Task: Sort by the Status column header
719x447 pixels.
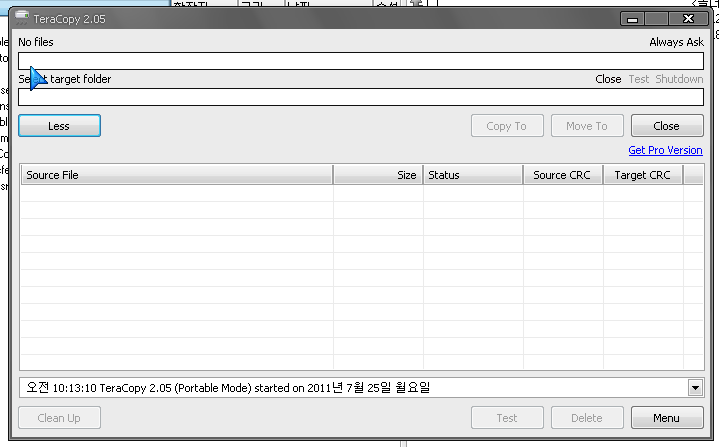Action: tap(473, 175)
